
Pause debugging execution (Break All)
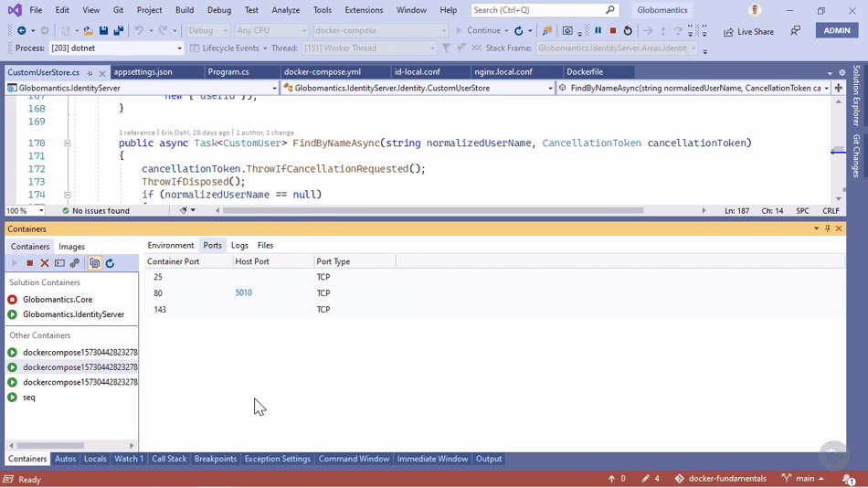click(x=598, y=30)
